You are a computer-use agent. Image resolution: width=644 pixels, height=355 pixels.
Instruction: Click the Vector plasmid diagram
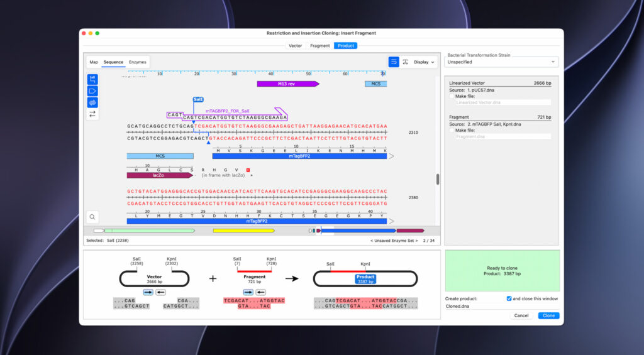tap(155, 279)
